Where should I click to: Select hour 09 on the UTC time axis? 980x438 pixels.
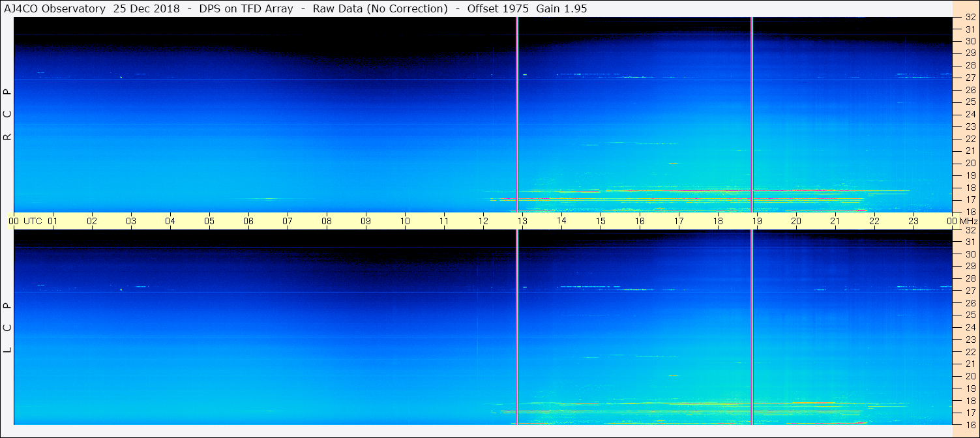tap(366, 221)
